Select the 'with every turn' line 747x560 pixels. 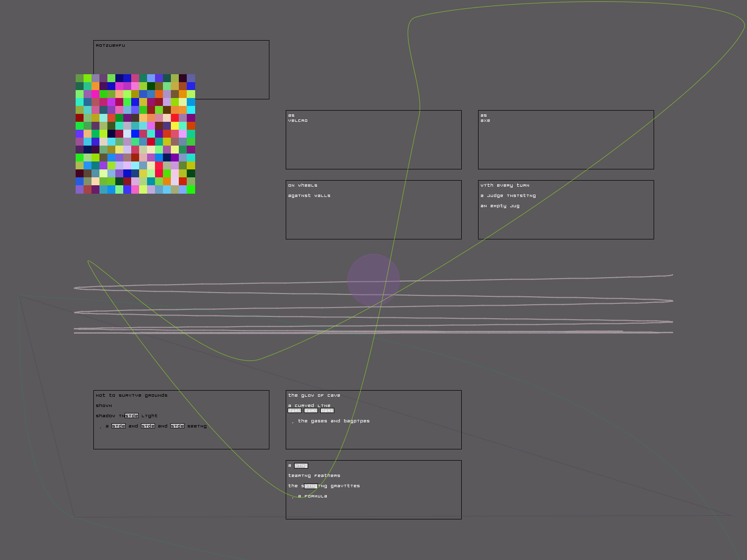[505, 185]
